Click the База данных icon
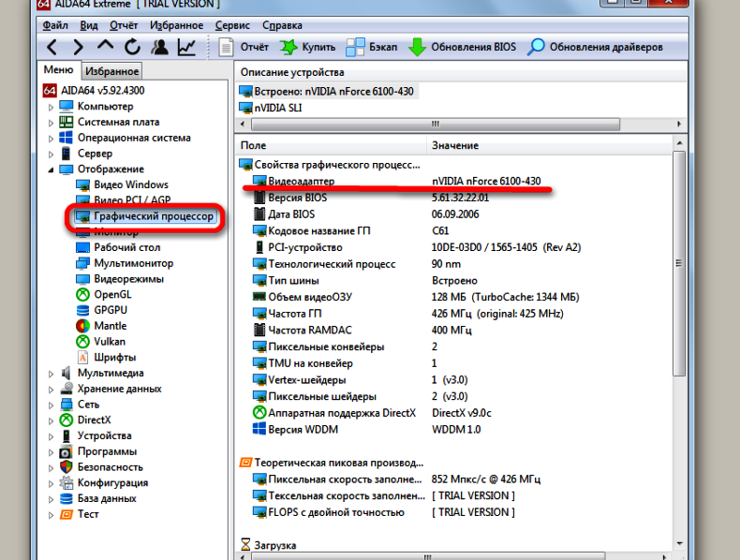 tap(67, 498)
